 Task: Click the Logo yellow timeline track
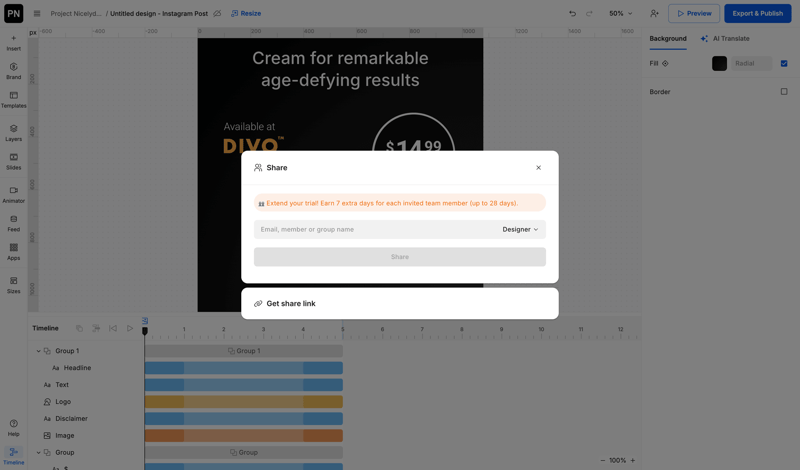point(244,402)
